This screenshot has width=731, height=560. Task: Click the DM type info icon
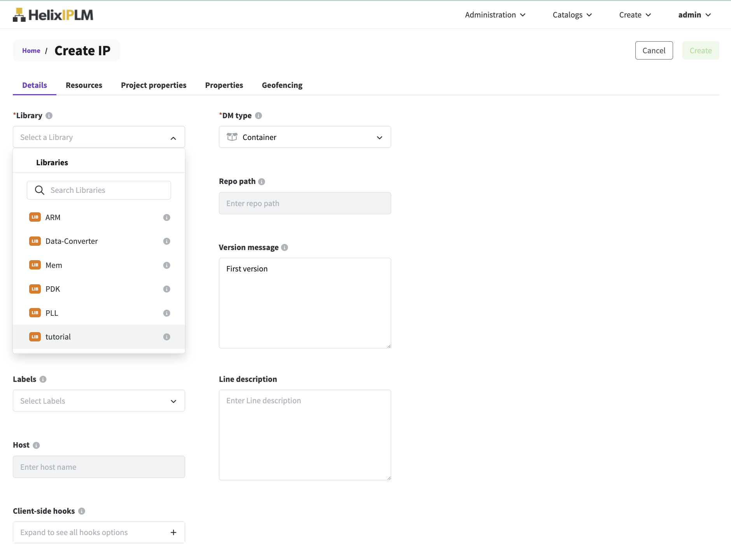[x=259, y=115]
